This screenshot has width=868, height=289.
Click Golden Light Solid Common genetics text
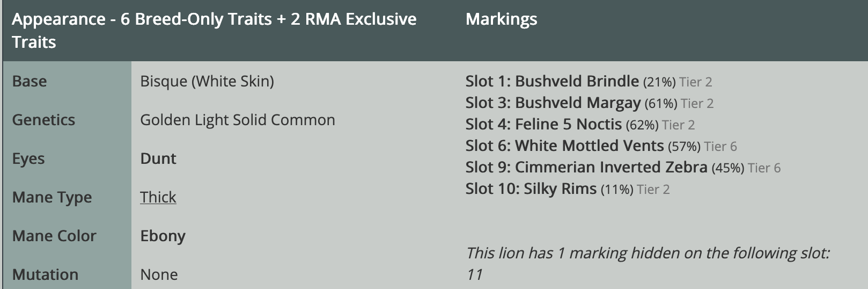[237, 120]
